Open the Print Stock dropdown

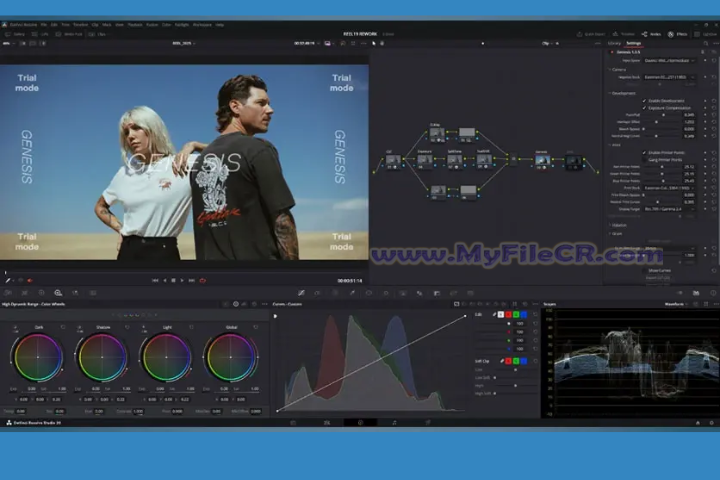[669, 188]
